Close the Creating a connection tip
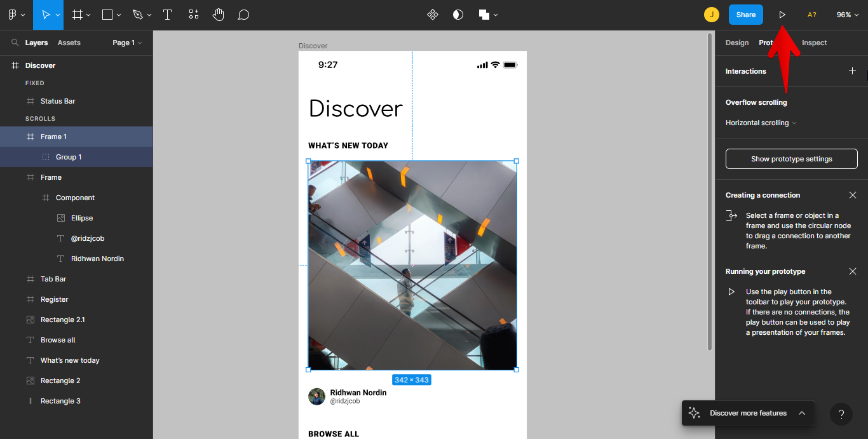Image resolution: width=868 pixels, height=439 pixels. tap(852, 195)
